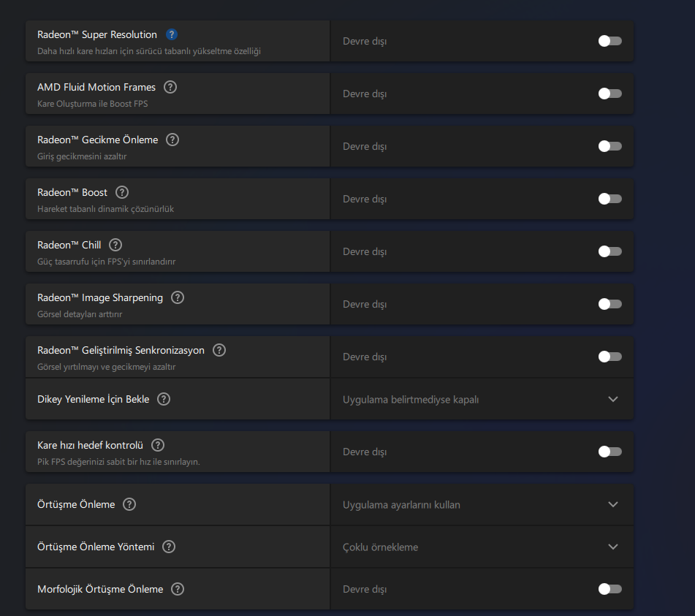Image resolution: width=695 pixels, height=616 pixels.
Task: Click 'Güç tasarrufu için FPS'yi sınırlandırır' text
Action: tap(107, 262)
